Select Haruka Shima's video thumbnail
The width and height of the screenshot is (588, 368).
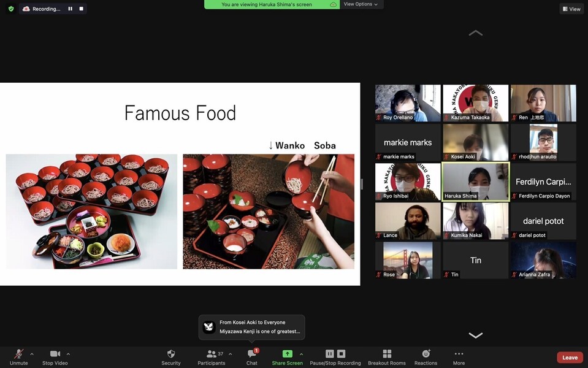tap(475, 182)
